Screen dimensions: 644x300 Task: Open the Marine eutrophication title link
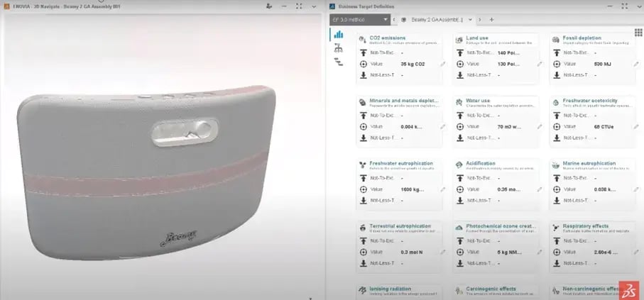coord(589,163)
